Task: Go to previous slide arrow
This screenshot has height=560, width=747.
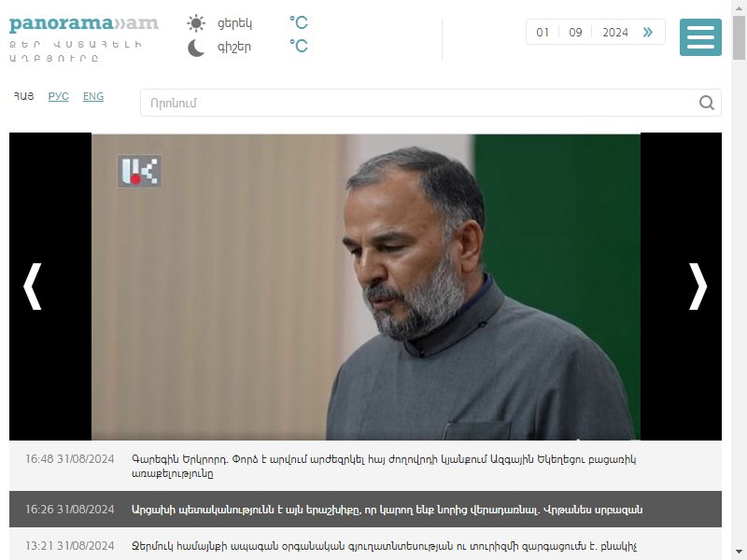Action: click(x=33, y=287)
